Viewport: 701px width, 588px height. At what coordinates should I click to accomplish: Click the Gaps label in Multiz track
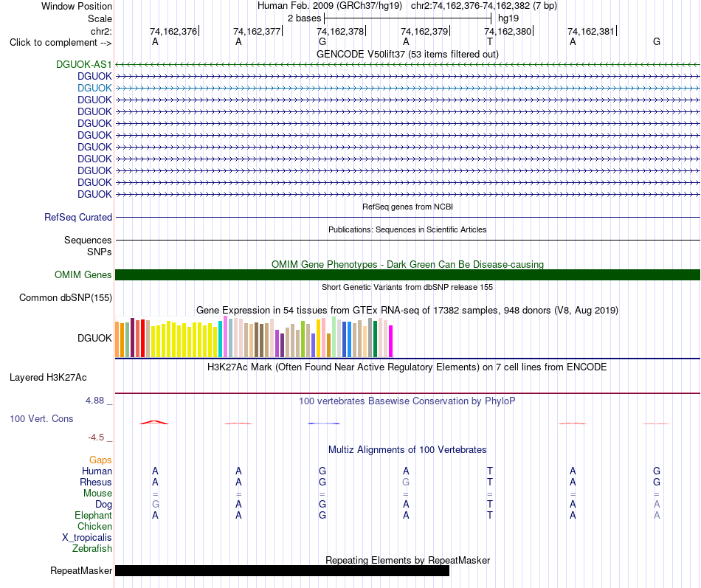pos(100,460)
